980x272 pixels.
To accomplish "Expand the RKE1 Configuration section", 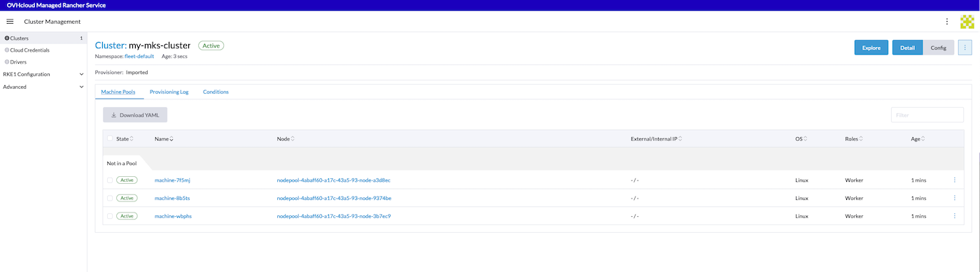I will [x=43, y=74].
